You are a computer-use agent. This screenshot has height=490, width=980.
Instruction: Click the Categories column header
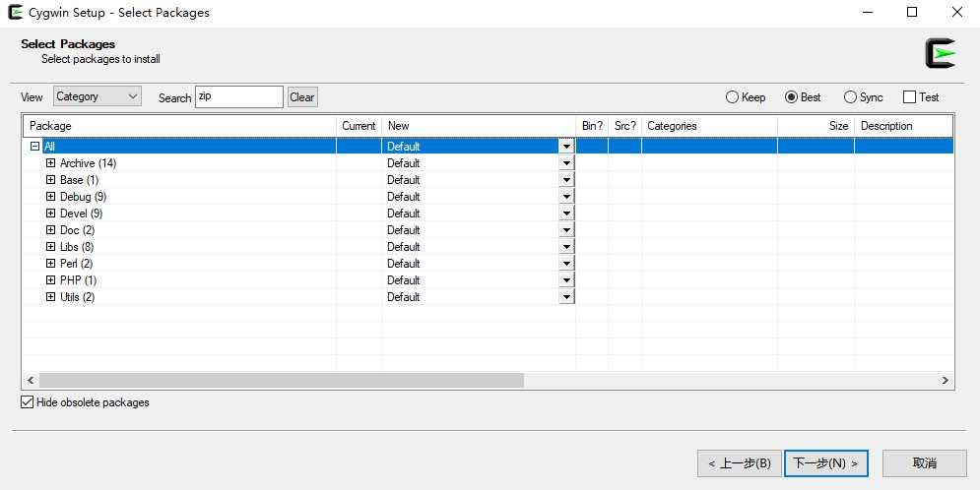(709, 126)
